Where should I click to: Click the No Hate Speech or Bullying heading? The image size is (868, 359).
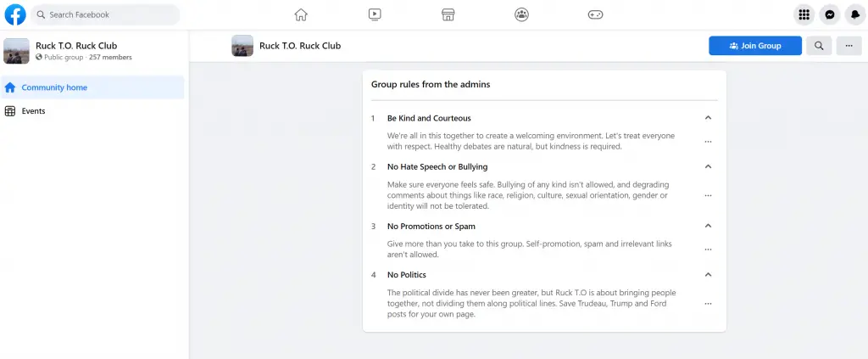[x=437, y=166]
